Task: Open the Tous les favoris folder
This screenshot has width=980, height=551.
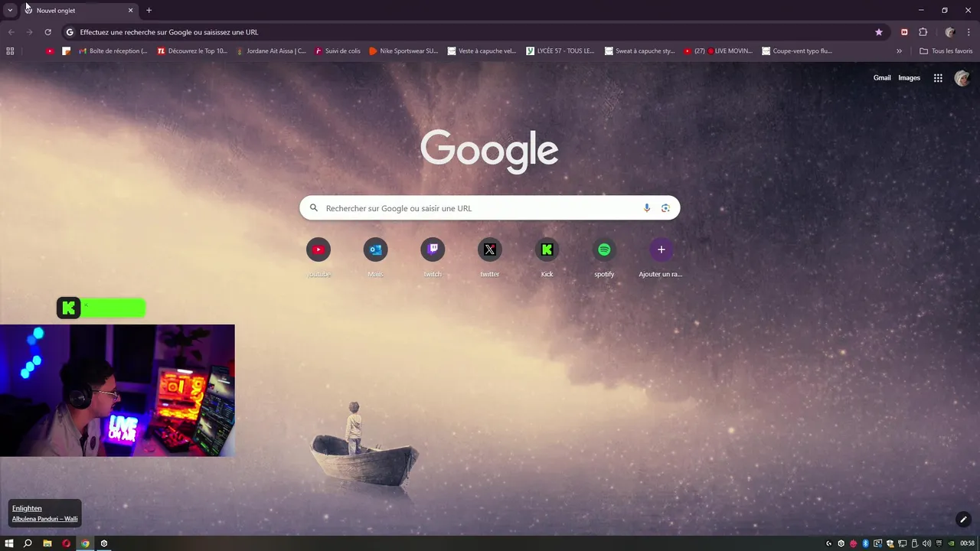Action: tap(946, 51)
